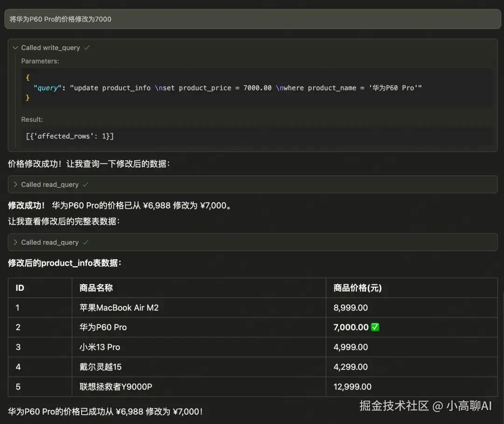The height and width of the screenshot is (424, 504).
Task: Click the final summary '华为P60 Pro的价格已成功从 ¥6,988 修改为 ¥7,000！'
Action: click(105, 412)
